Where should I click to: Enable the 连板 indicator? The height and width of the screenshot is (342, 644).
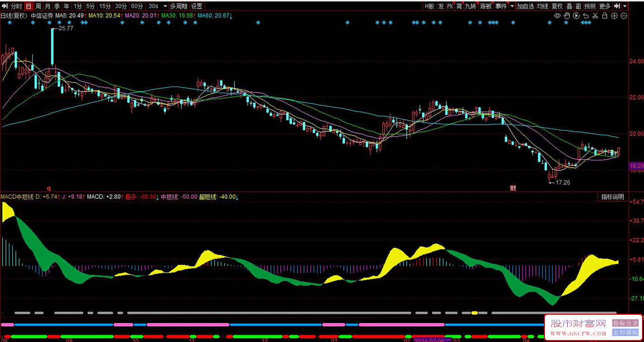tap(486, 6)
